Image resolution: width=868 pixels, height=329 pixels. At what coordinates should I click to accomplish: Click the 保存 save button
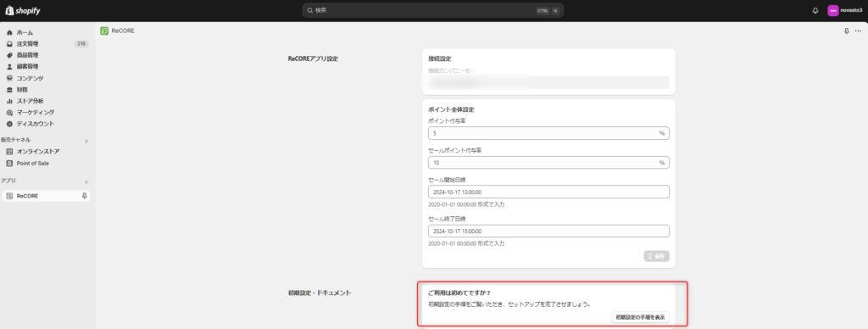click(657, 256)
